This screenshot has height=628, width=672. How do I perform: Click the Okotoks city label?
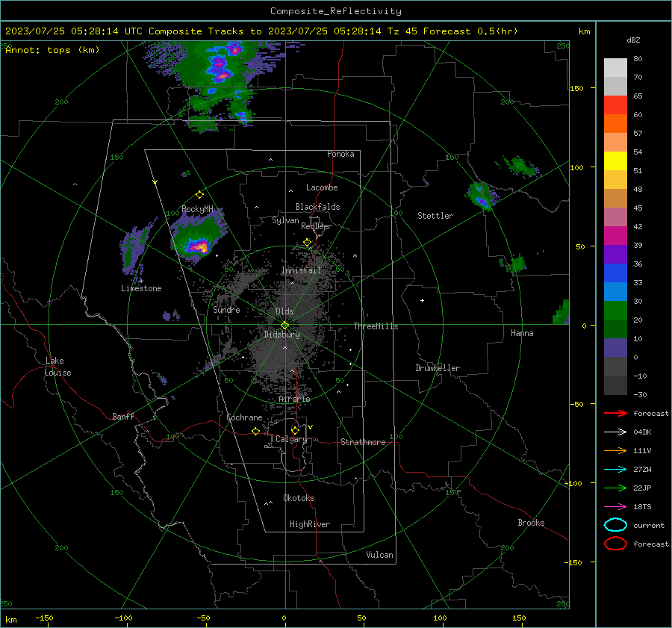[299, 498]
